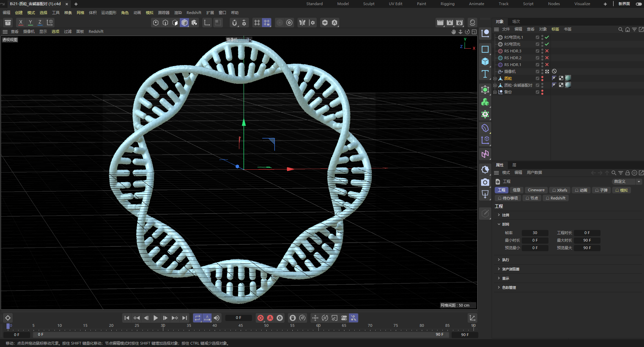
Task: Click the 质粒-含碱基配对 material sphere tag
Action: [x=568, y=85]
